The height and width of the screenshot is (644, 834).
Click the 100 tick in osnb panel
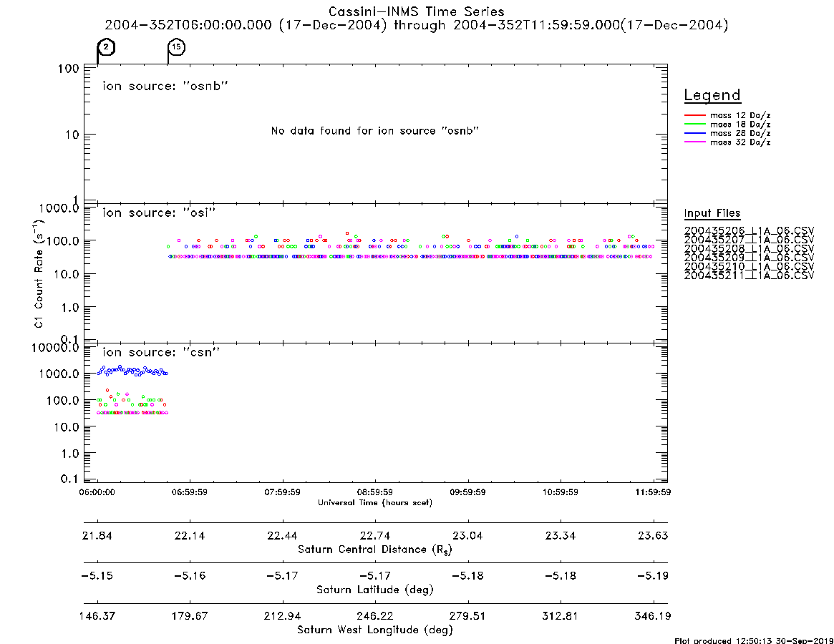click(69, 69)
